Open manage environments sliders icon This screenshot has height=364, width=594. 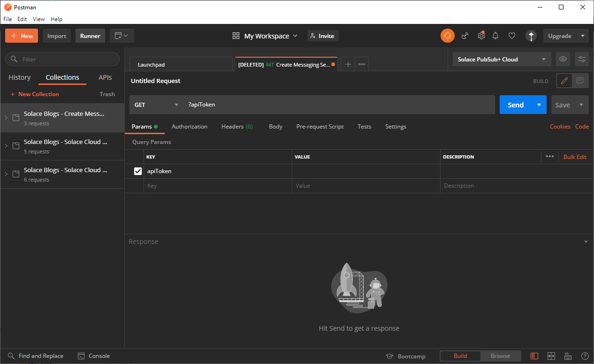pos(582,59)
